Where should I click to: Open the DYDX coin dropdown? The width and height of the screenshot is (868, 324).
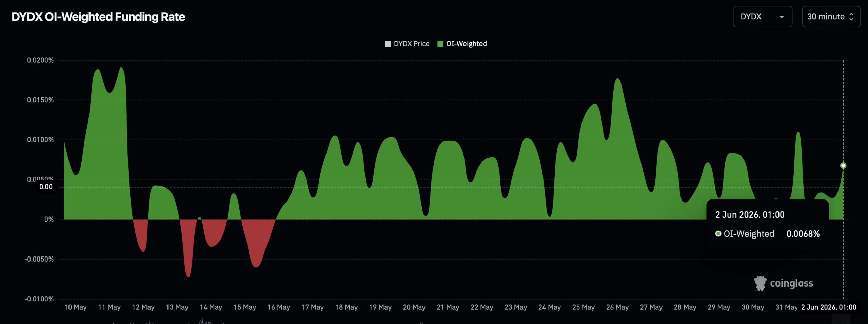pyautogui.click(x=762, y=17)
